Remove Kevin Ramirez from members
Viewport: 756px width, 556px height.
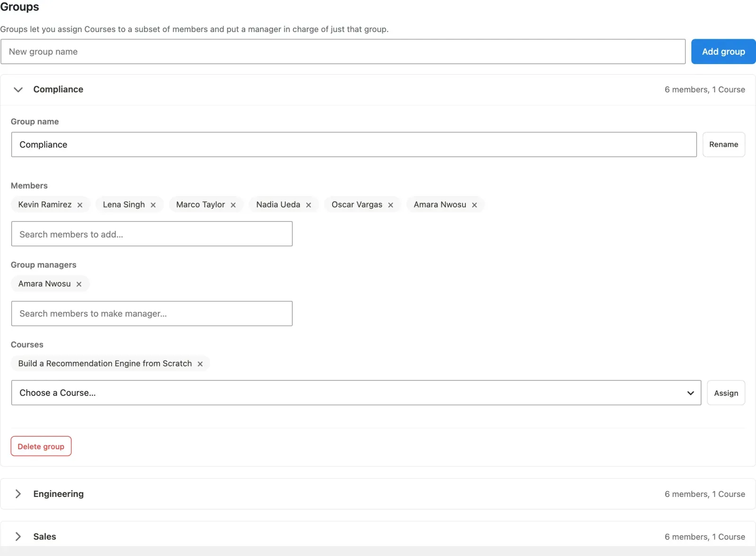point(80,205)
